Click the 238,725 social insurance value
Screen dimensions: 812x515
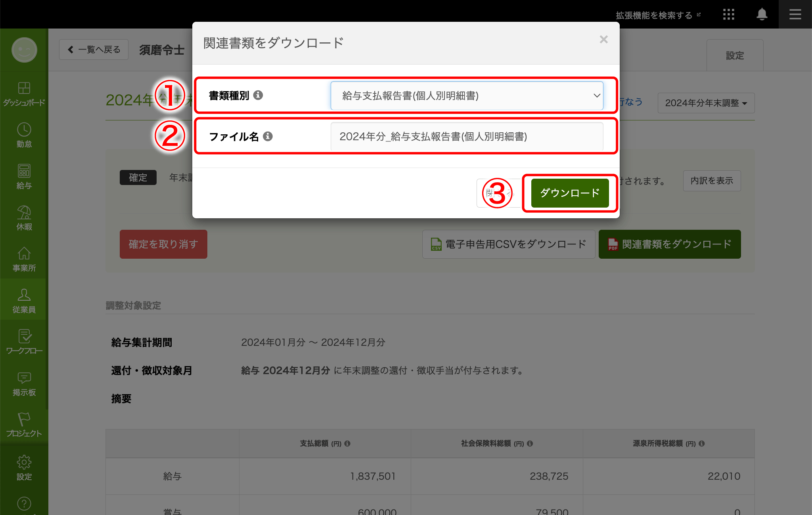tap(549, 476)
